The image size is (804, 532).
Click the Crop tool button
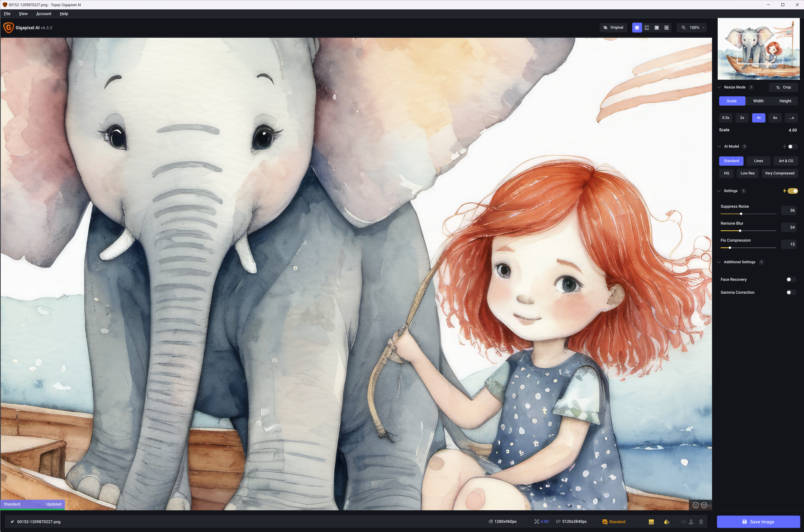(x=783, y=87)
